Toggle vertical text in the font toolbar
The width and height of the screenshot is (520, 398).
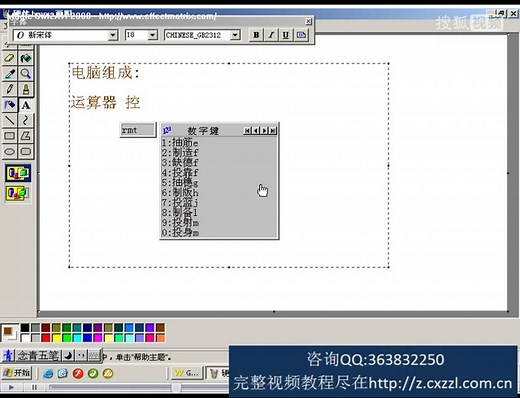click(x=301, y=35)
